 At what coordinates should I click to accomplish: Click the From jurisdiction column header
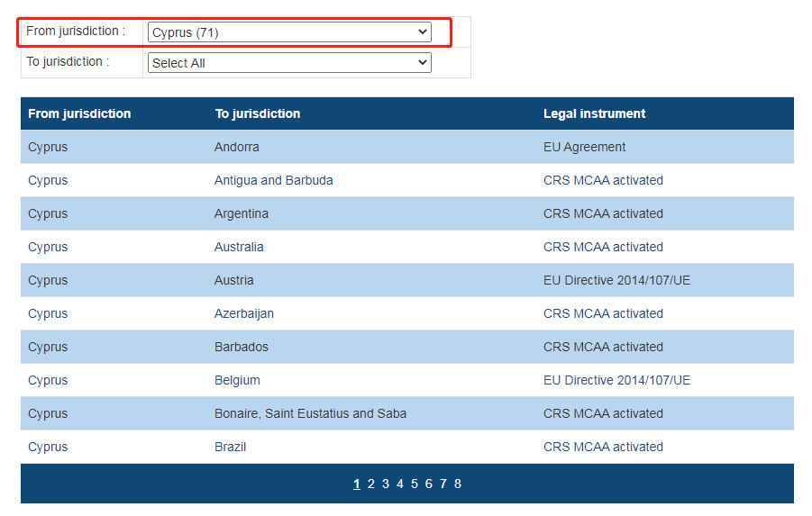(79, 113)
